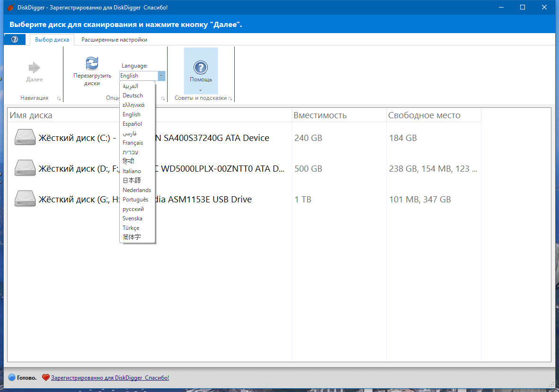
Task: Sort by the Вместимость column header
Action: click(x=320, y=115)
